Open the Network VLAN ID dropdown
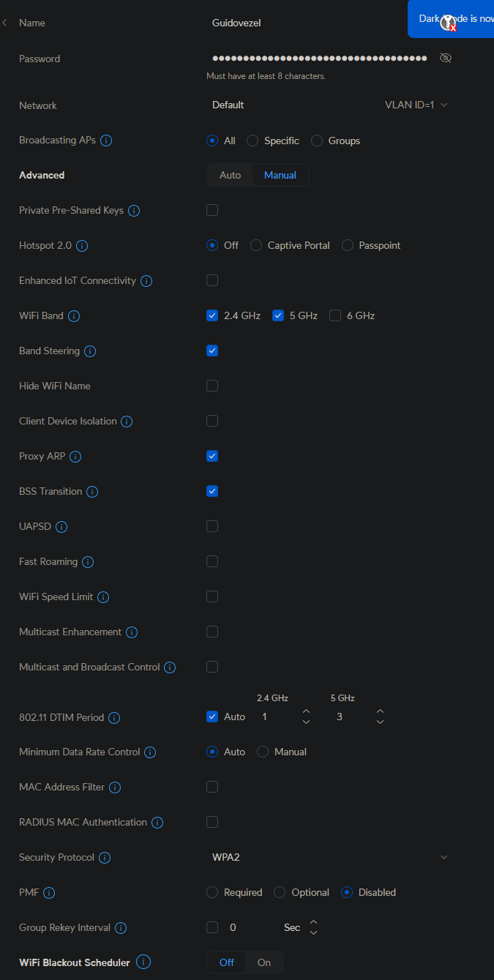The image size is (494, 980). 416,105
